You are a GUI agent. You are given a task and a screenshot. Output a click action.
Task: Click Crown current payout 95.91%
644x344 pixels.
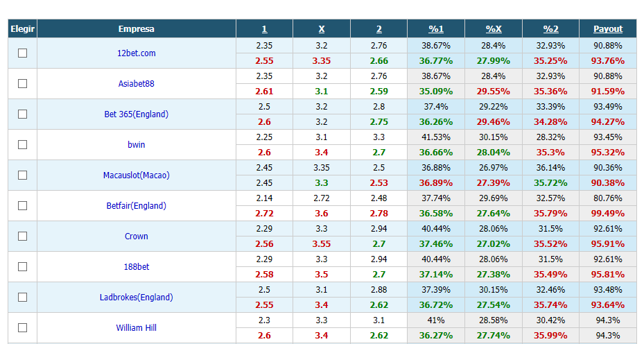coord(608,243)
